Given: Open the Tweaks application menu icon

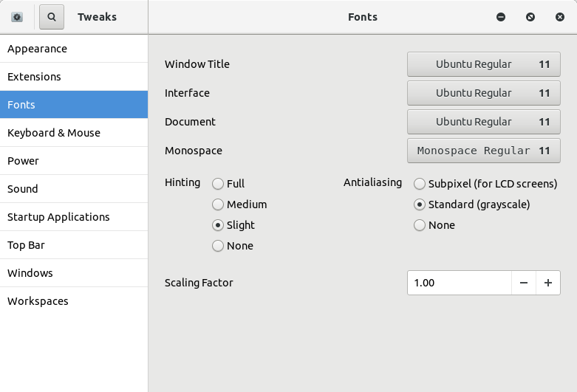Looking at the screenshot, I should pos(17,17).
